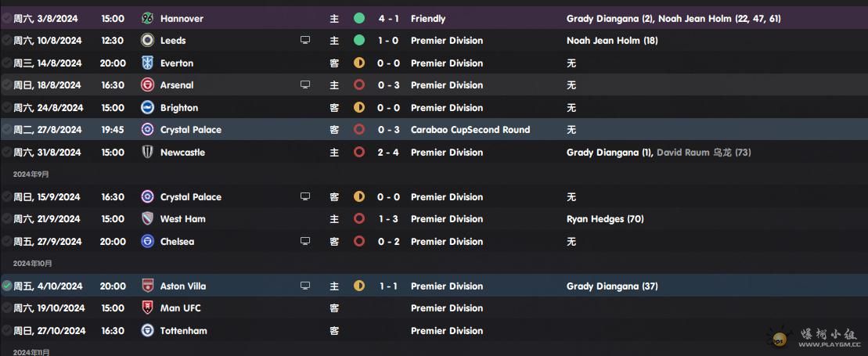The height and width of the screenshot is (356, 868).
Task: Click the Newcastle shield icon
Action: pos(147,153)
